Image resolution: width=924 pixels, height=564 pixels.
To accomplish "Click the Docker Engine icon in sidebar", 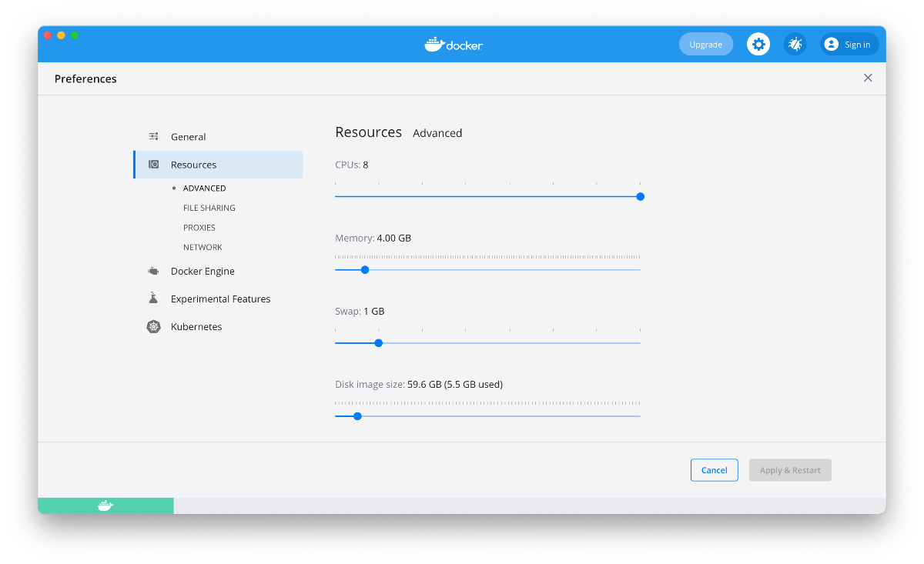I will tap(154, 271).
